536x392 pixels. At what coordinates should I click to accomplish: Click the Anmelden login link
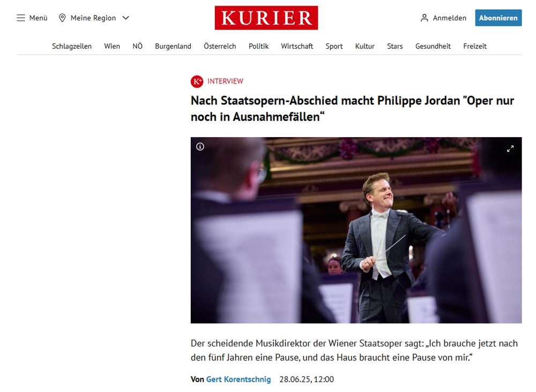point(450,18)
